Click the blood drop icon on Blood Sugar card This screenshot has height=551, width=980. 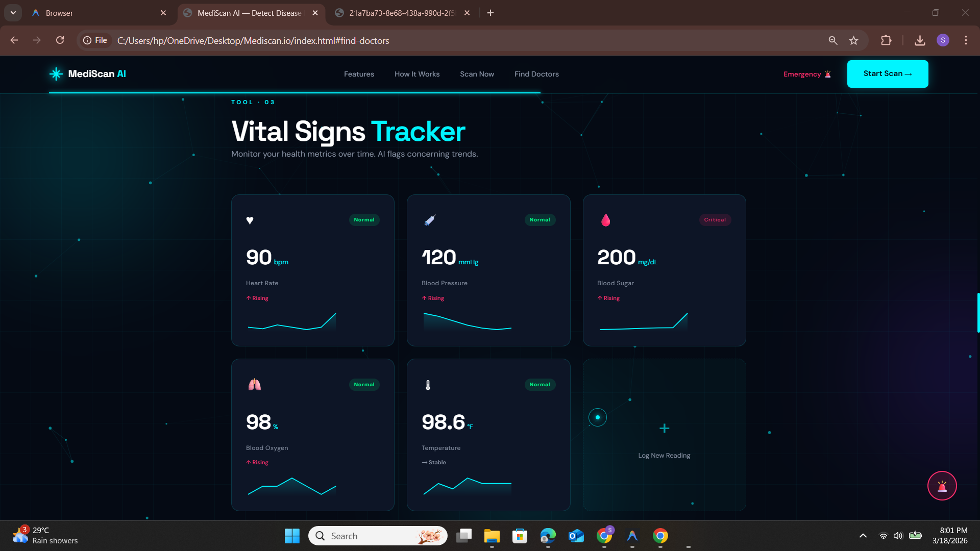[605, 220]
